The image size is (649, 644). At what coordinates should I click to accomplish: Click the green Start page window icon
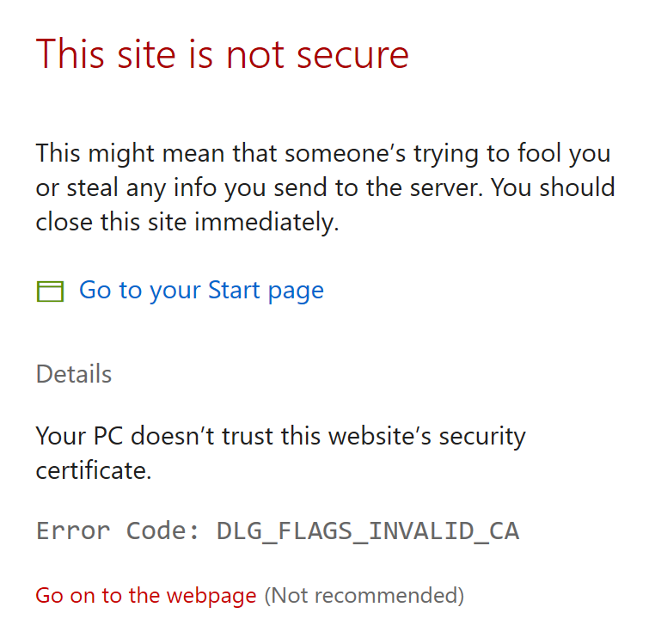51,291
